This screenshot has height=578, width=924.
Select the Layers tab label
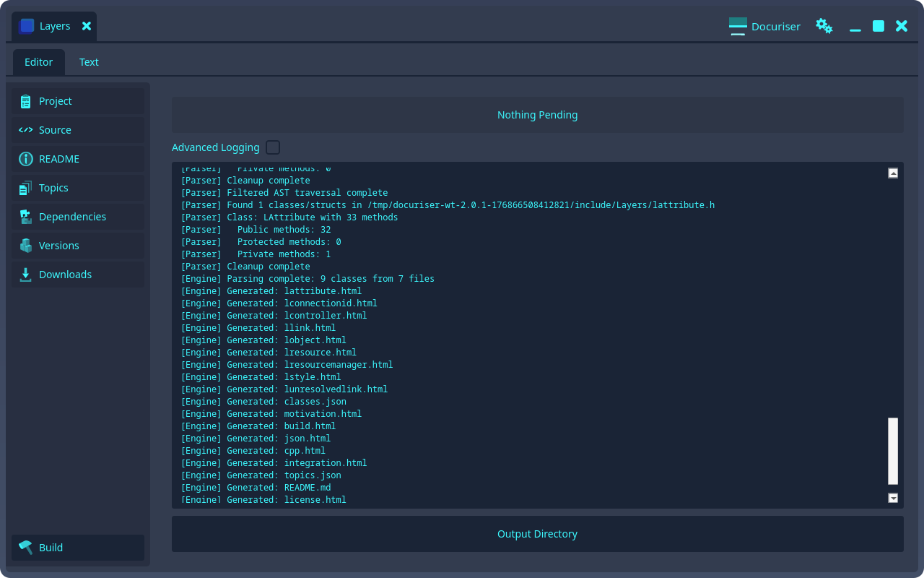tap(55, 26)
